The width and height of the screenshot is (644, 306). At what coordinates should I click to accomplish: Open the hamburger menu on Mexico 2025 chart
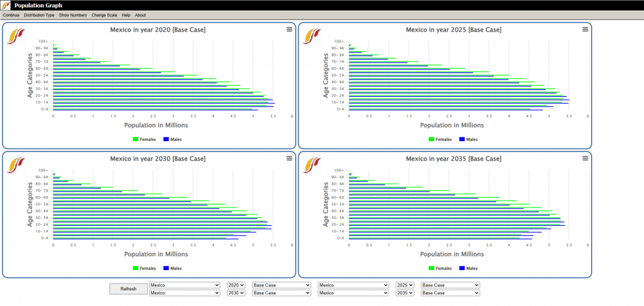(x=586, y=29)
